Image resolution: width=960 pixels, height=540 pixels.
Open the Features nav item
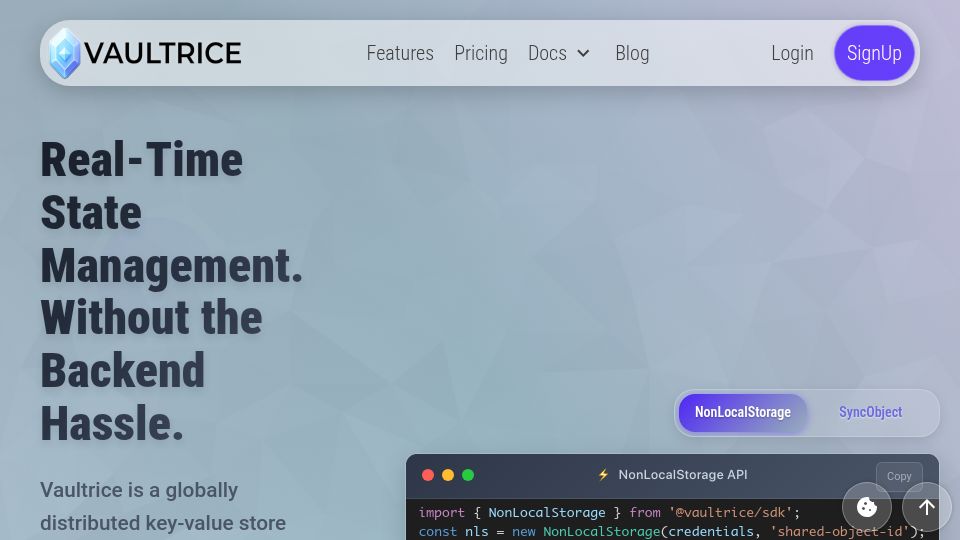pyautogui.click(x=400, y=53)
